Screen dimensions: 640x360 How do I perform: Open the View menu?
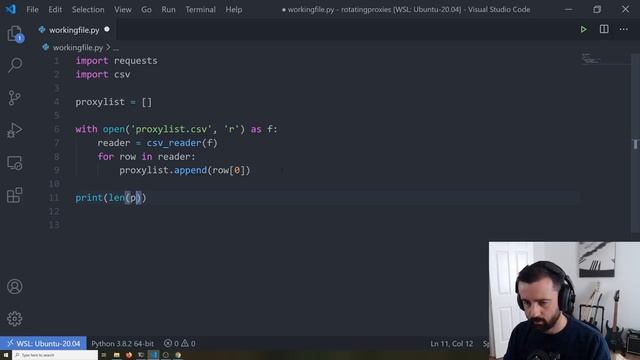click(x=122, y=9)
